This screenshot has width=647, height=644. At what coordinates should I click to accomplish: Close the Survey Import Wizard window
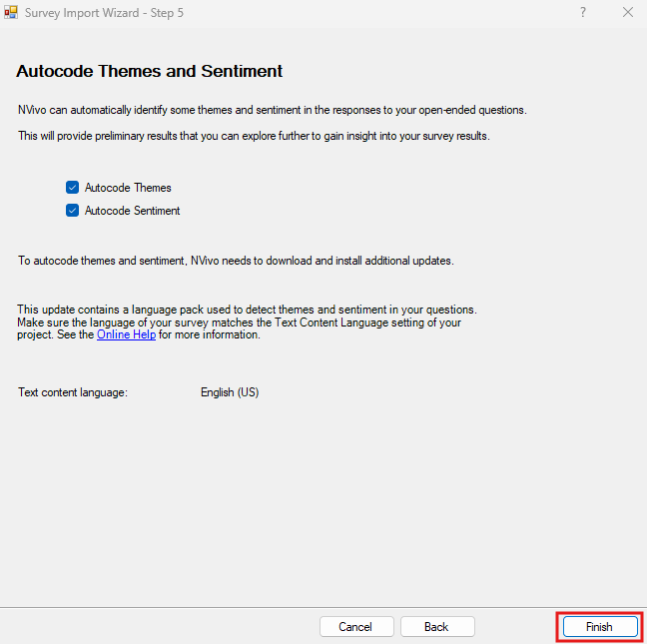[x=628, y=12]
